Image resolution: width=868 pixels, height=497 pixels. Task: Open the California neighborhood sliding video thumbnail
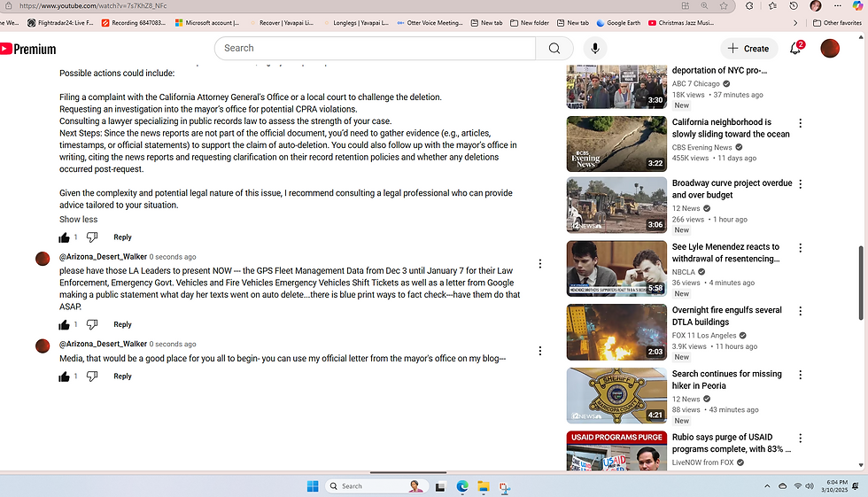(616, 144)
